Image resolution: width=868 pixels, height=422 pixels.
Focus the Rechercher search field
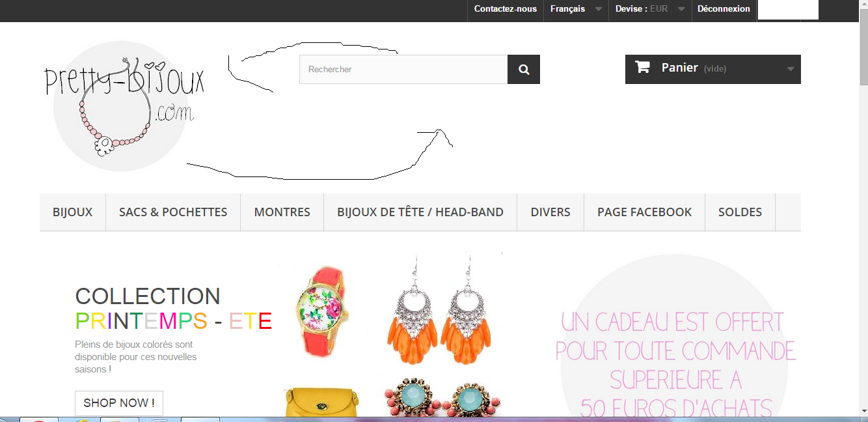[403, 69]
